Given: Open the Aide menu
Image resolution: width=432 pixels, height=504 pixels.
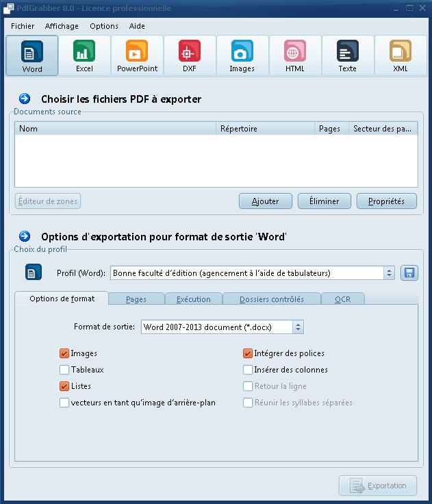Looking at the screenshot, I should pos(137,26).
